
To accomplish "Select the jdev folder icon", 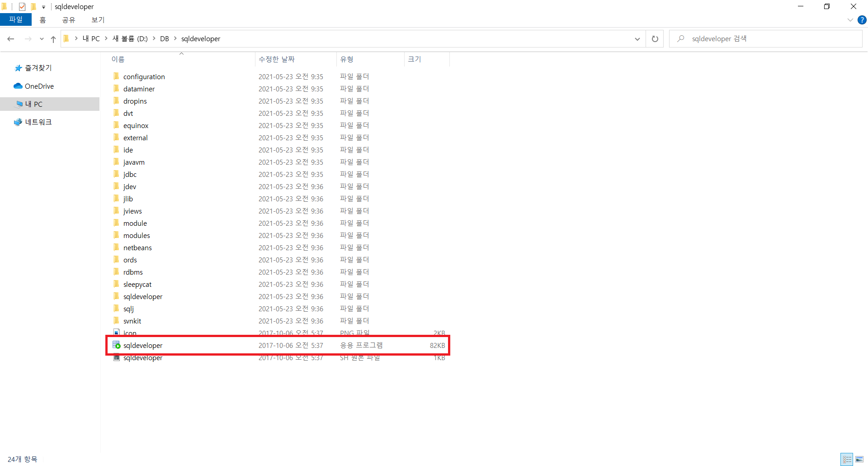I will coord(116,186).
